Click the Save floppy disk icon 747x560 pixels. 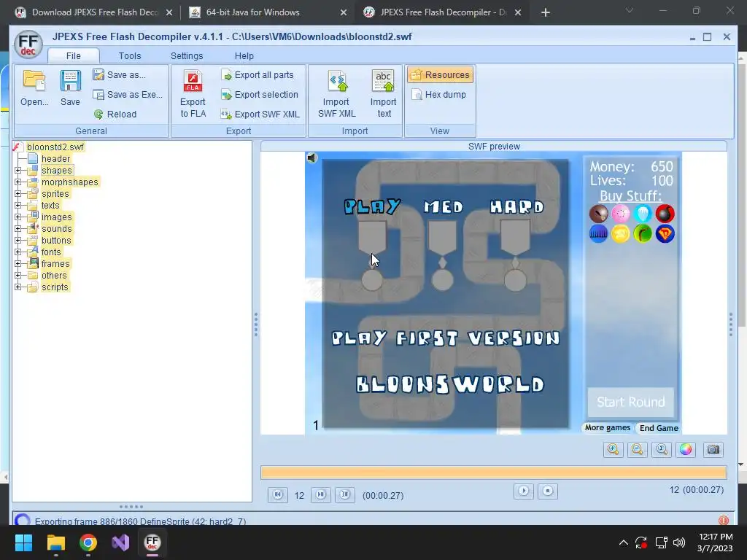pos(70,81)
